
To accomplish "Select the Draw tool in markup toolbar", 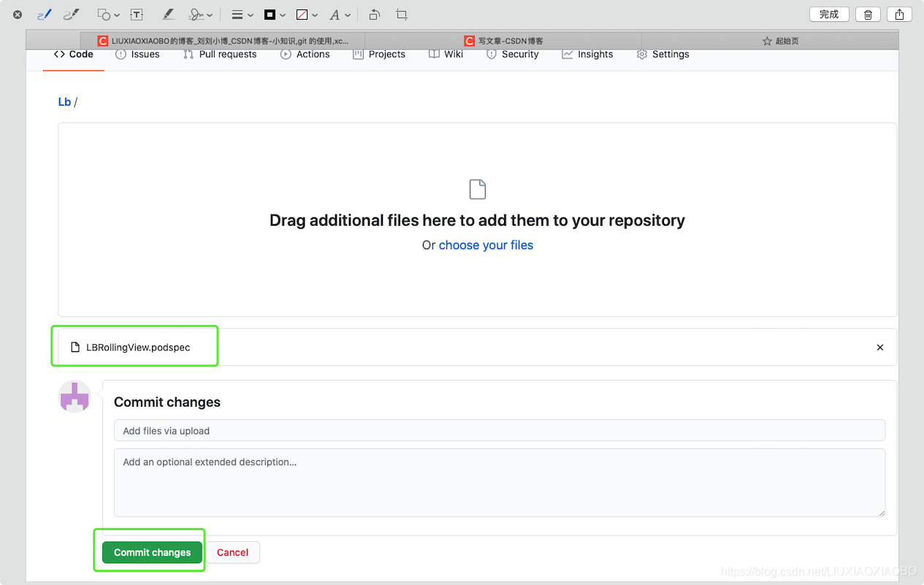I will pyautogui.click(x=71, y=14).
